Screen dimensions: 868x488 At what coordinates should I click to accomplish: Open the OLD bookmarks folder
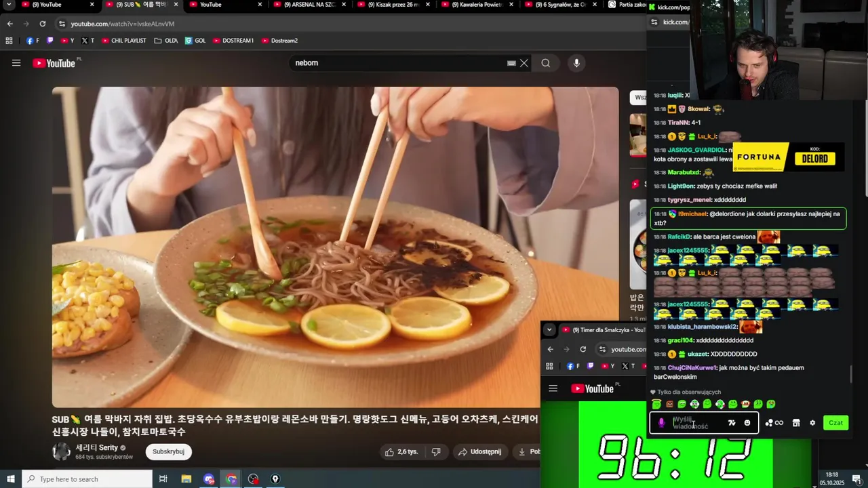point(166,41)
